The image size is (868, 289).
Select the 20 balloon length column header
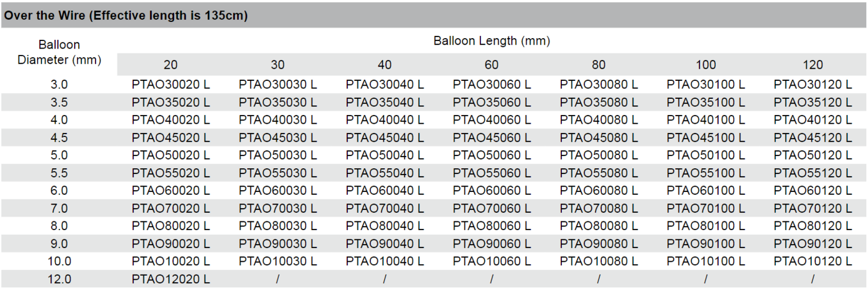click(171, 65)
